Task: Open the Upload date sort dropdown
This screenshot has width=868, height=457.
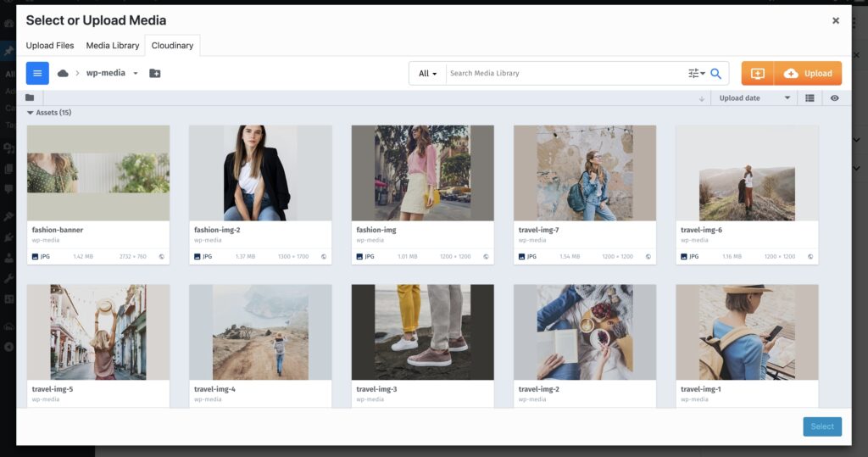Action: click(754, 98)
